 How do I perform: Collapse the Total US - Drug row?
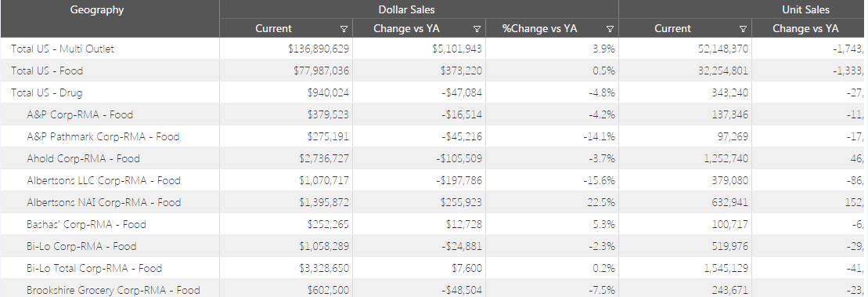(47, 92)
